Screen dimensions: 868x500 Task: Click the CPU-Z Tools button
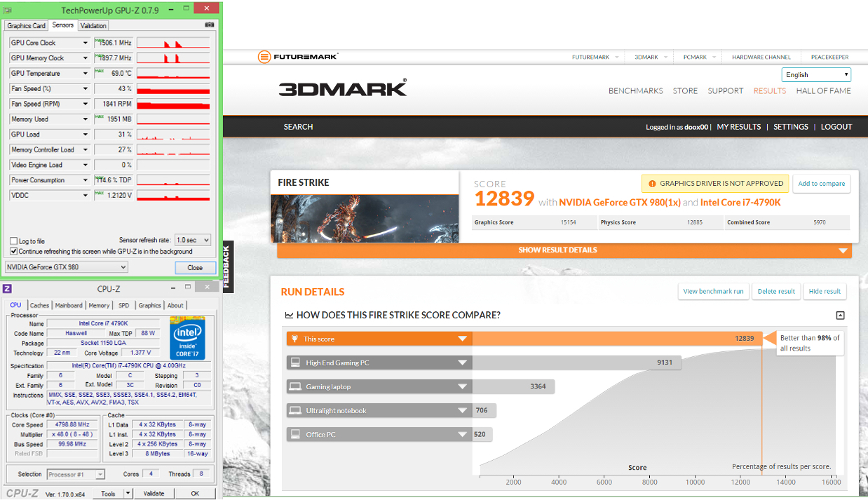108,494
